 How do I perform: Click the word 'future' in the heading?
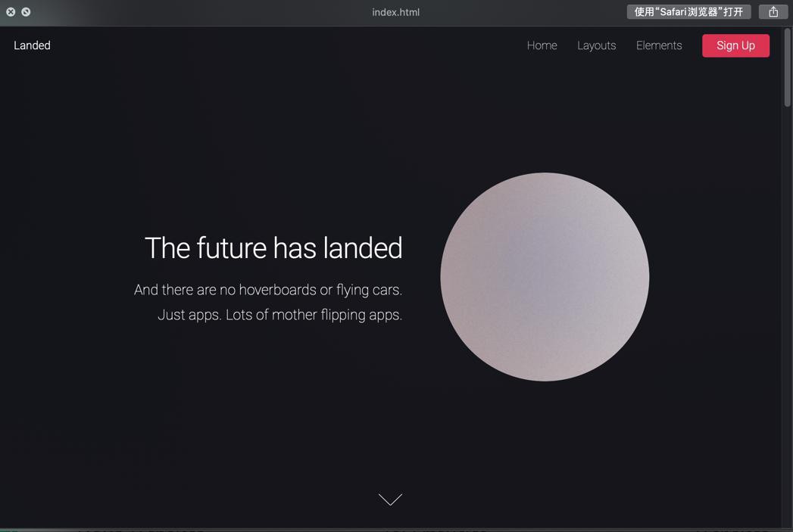232,248
